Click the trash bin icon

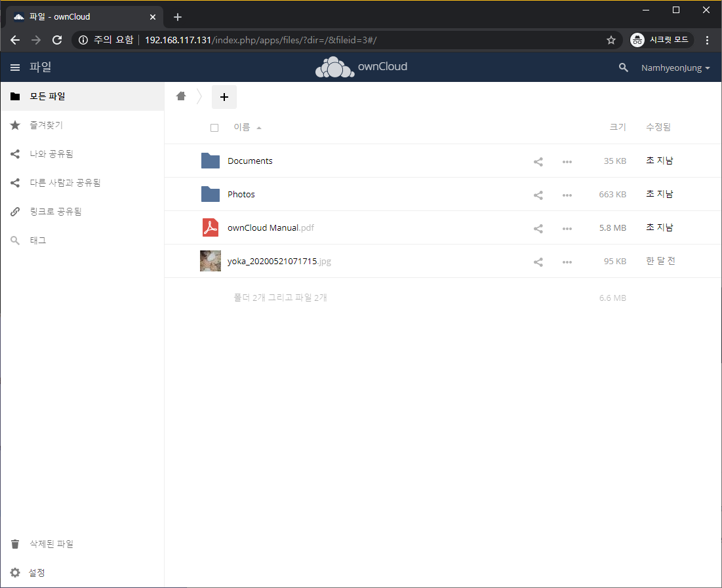[15, 544]
